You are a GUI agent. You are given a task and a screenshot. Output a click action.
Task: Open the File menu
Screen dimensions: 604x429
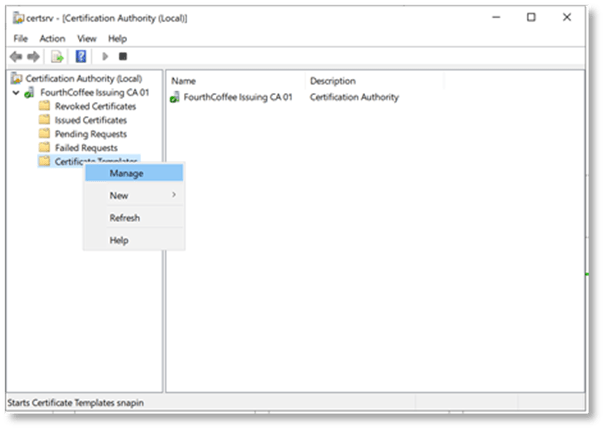click(19, 38)
